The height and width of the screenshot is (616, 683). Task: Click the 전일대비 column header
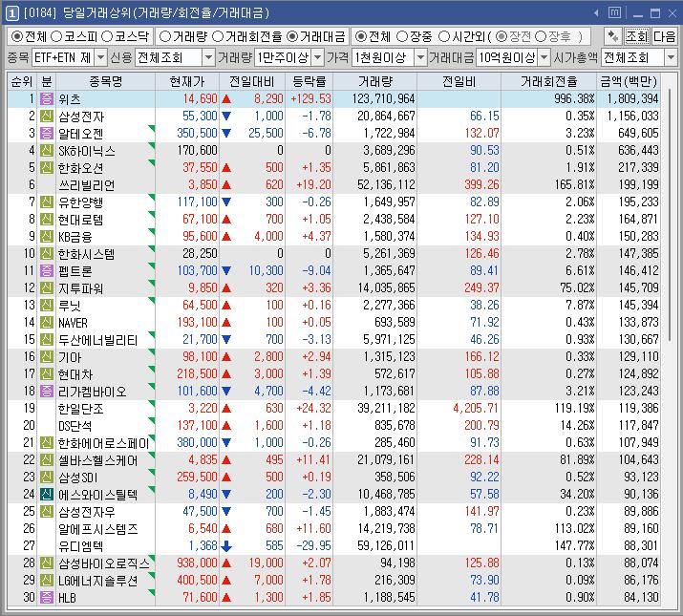(x=252, y=81)
